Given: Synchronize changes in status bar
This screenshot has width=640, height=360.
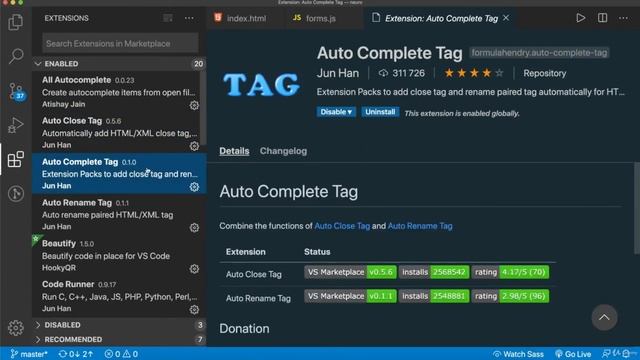Looking at the screenshot, I should tap(76, 354).
